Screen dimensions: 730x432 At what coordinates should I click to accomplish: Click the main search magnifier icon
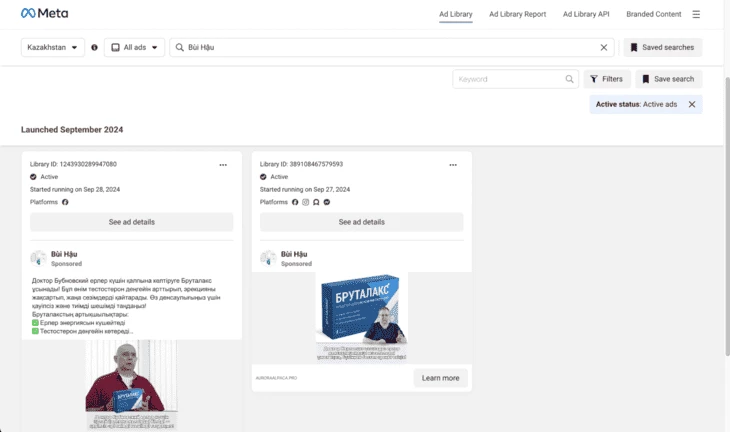[179, 47]
